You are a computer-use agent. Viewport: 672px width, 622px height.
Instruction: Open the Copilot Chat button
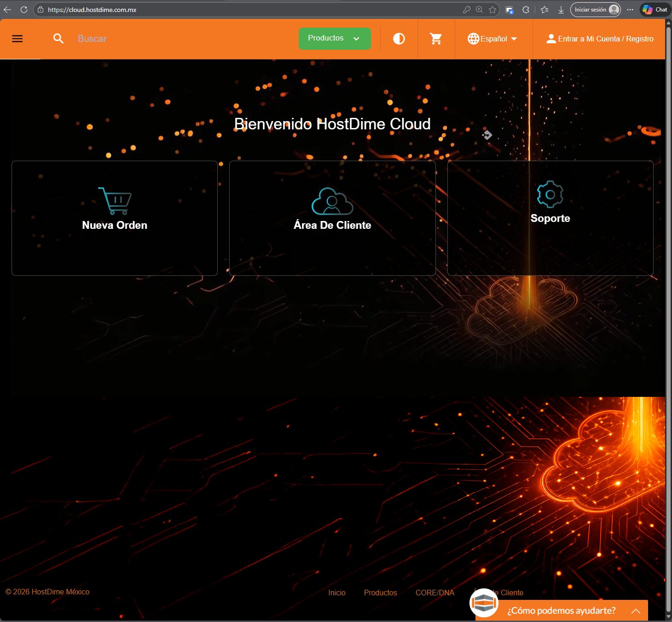tap(655, 10)
